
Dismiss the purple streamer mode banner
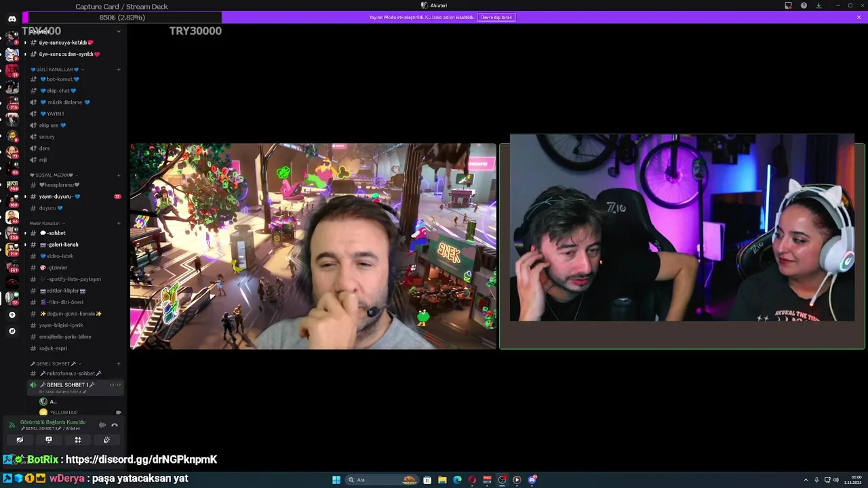(859, 17)
